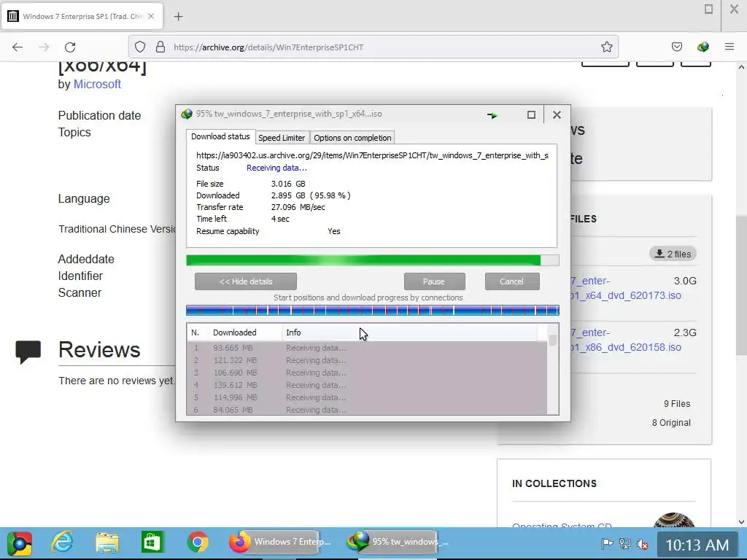Viewport: 747px width, 560px height.
Task: Select connection row with 106.690 MB
Action: pos(367,373)
